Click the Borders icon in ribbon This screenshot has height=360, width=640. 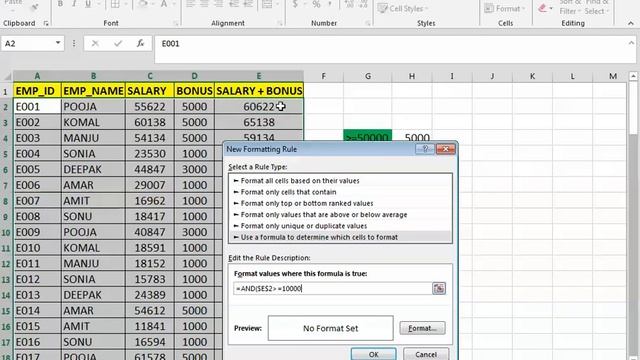click(116, 4)
